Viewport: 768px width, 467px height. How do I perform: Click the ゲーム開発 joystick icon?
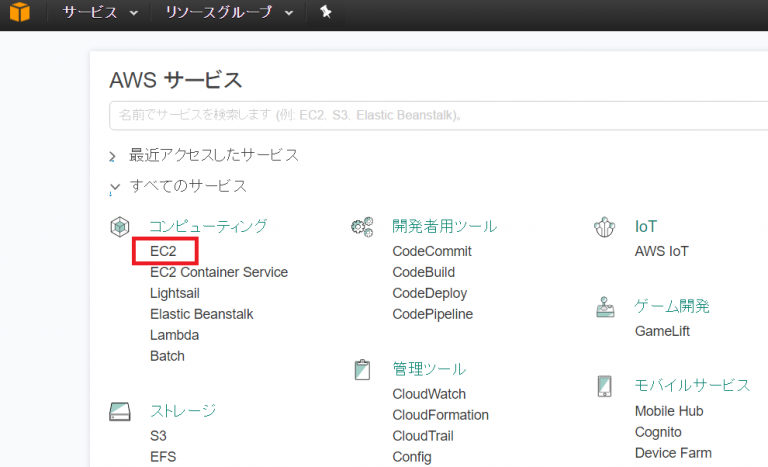click(605, 307)
